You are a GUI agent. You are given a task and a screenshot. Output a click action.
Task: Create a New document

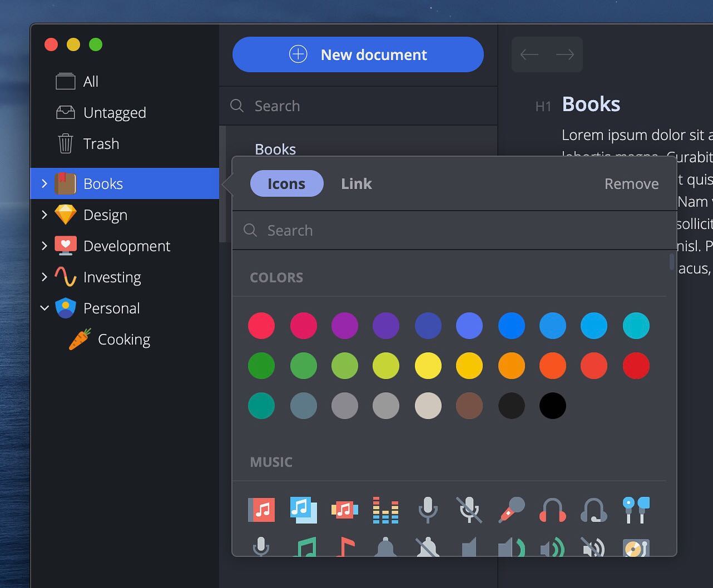point(358,55)
